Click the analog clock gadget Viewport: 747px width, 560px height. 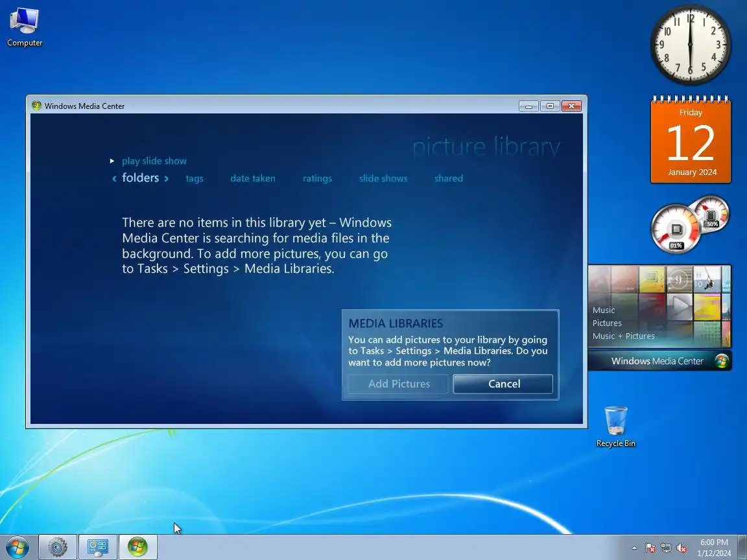pos(691,44)
